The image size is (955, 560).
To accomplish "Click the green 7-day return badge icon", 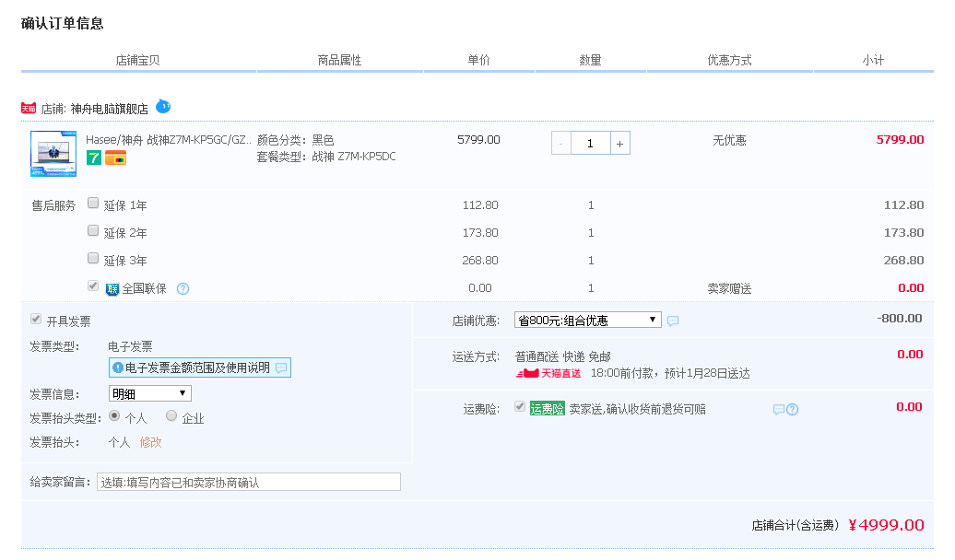I will point(94,158).
